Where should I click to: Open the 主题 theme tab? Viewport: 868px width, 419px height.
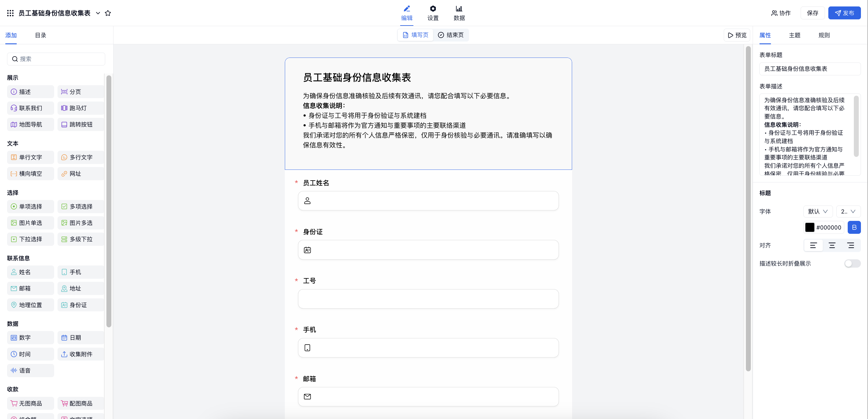794,35
